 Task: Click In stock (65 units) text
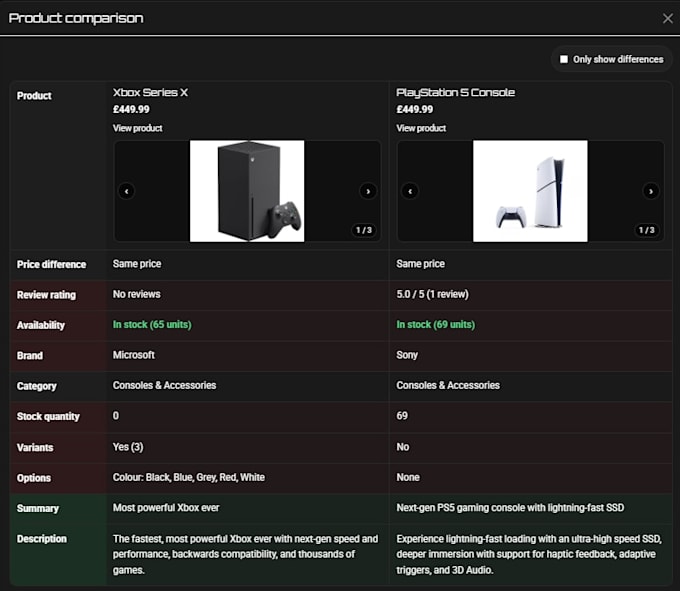pyautogui.click(x=152, y=324)
